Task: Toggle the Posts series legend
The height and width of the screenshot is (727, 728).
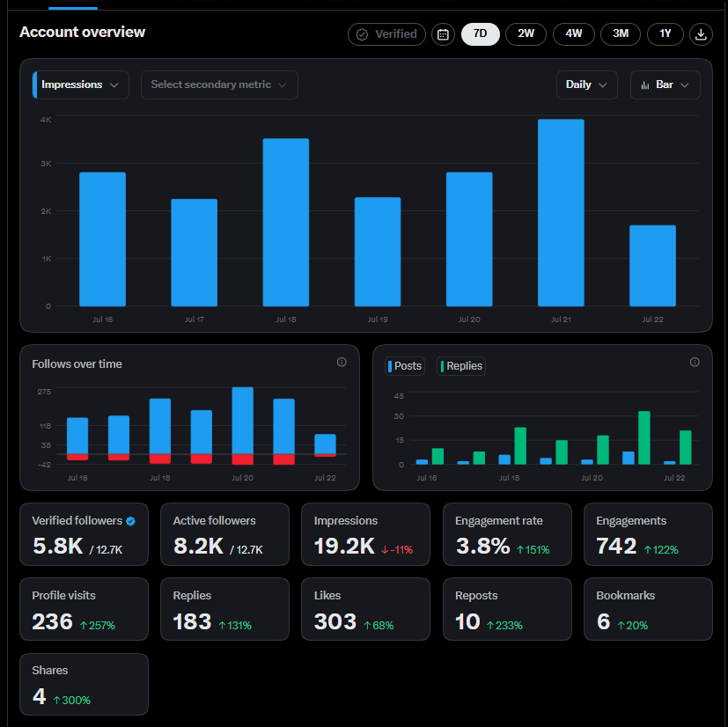Action: pyautogui.click(x=405, y=366)
